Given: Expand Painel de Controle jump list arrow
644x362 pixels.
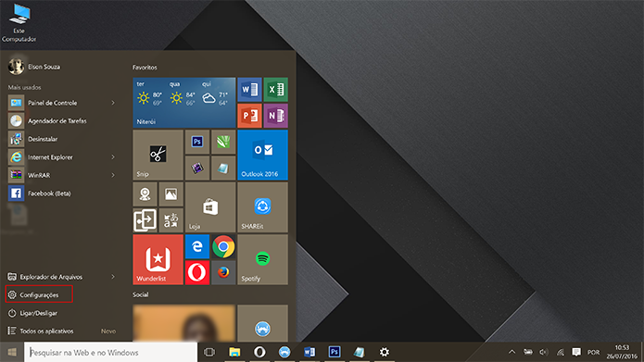Looking at the screenshot, I should 113,103.
